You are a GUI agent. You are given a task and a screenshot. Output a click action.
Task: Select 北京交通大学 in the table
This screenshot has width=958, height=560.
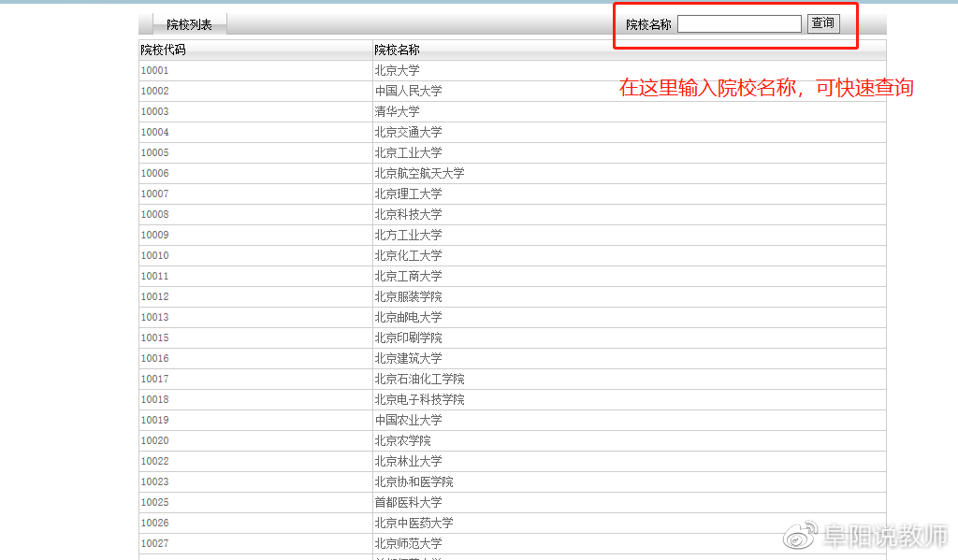click(x=408, y=132)
